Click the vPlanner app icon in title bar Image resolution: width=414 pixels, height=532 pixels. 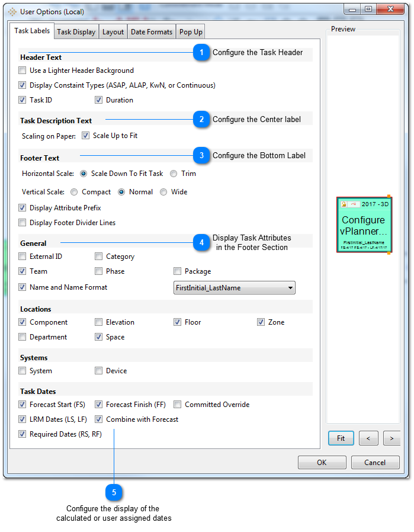12,12
